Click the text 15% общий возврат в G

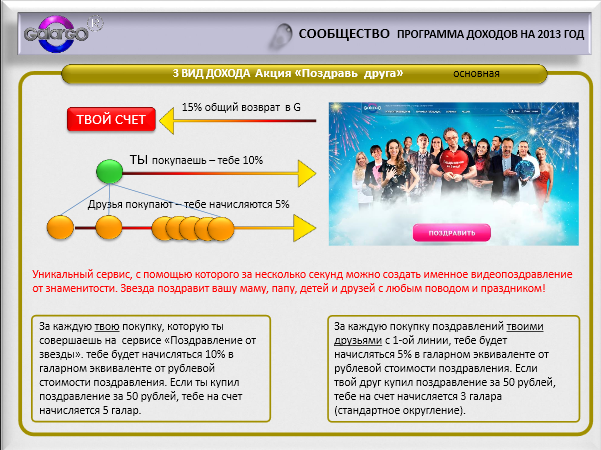click(x=241, y=107)
